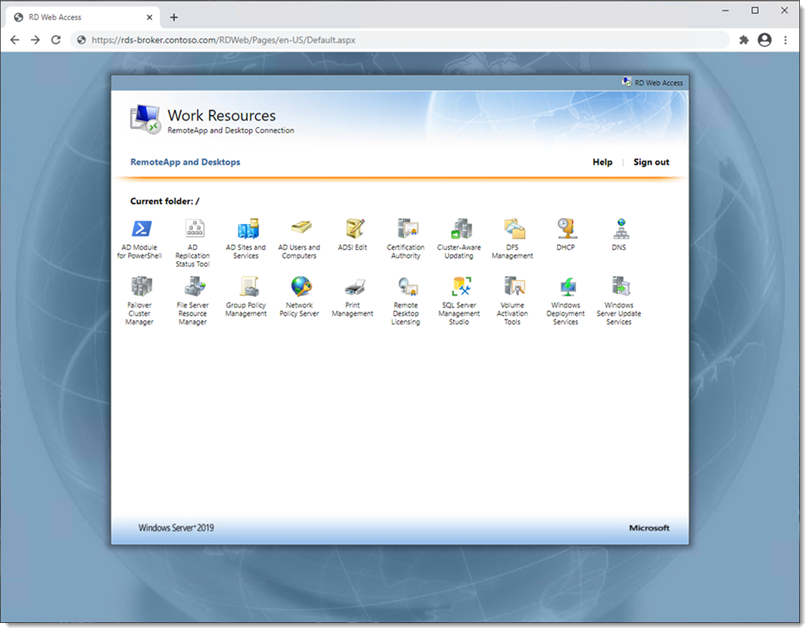Open the browser three-dot menu

(x=787, y=40)
